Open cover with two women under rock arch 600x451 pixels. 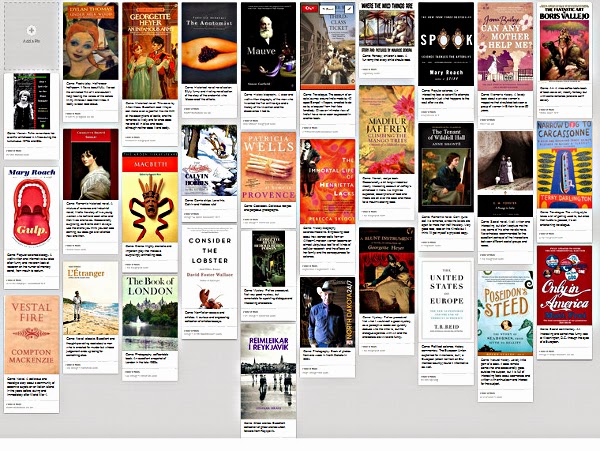coord(505,174)
